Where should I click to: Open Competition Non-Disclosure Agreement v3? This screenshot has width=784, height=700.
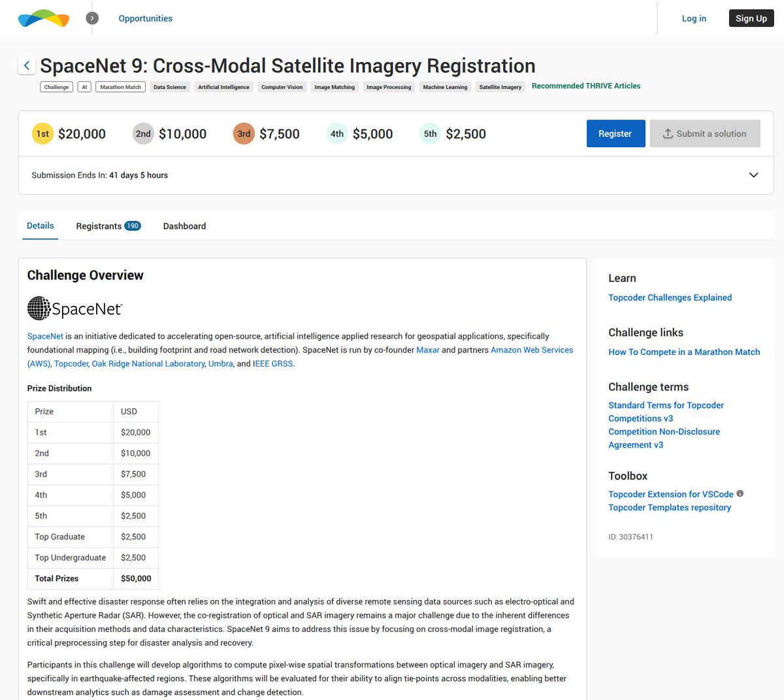pos(664,438)
